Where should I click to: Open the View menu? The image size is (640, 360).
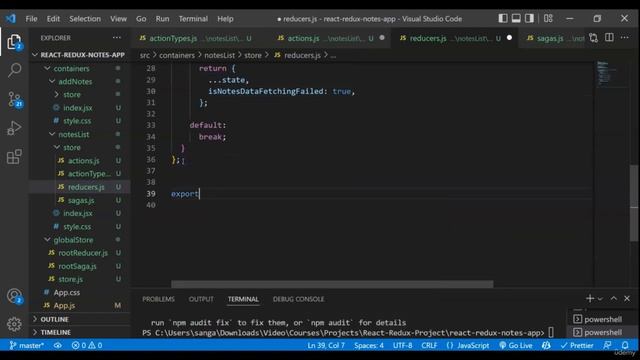point(118,19)
